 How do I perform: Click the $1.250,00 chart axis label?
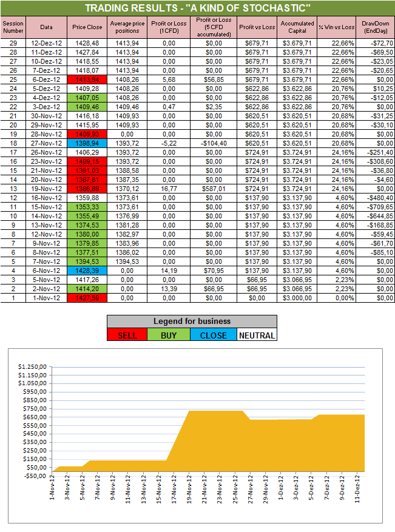(x=32, y=367)
